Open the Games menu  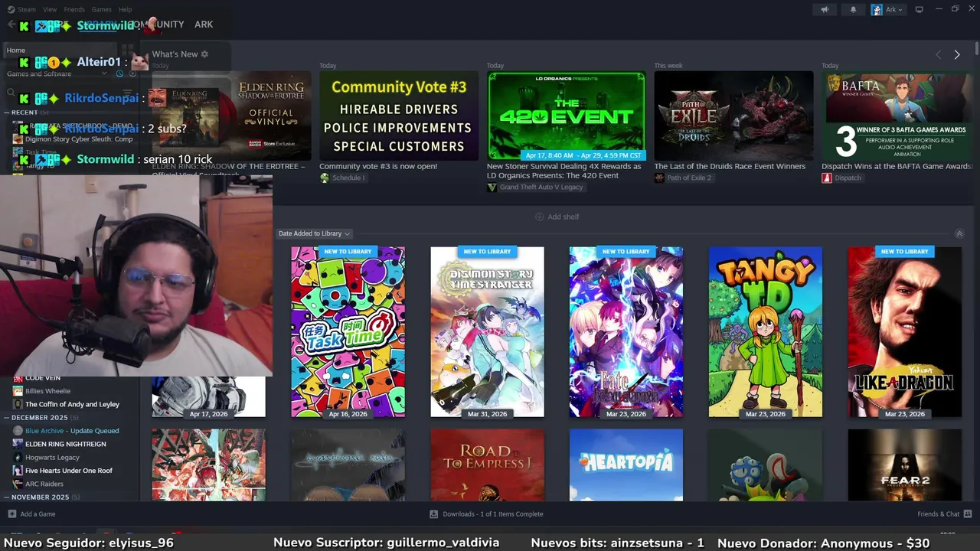pos(101,10)
